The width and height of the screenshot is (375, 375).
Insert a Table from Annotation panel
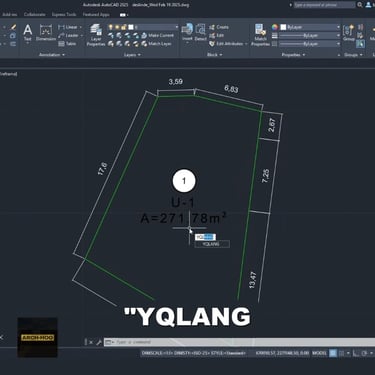coord(68,44)
